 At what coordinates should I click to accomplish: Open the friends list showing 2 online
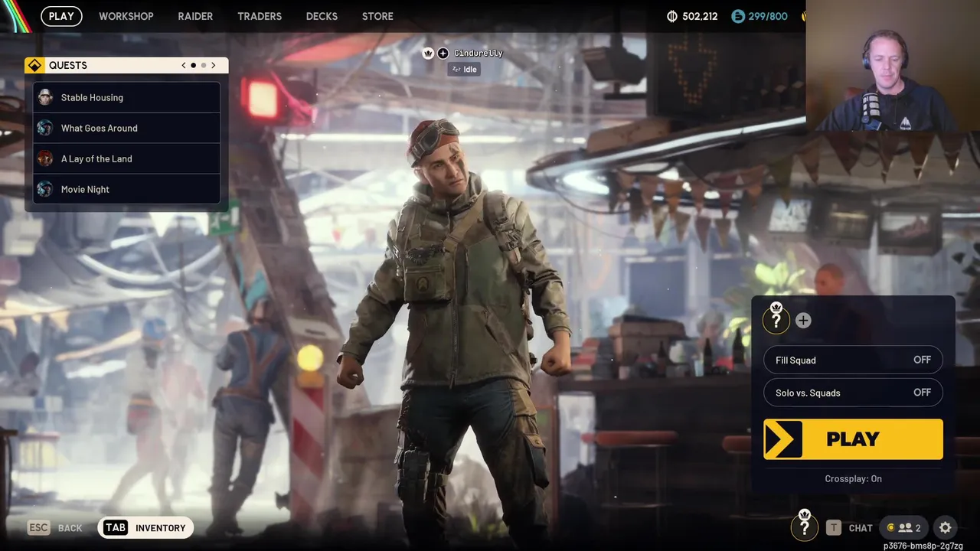[904, 527]
